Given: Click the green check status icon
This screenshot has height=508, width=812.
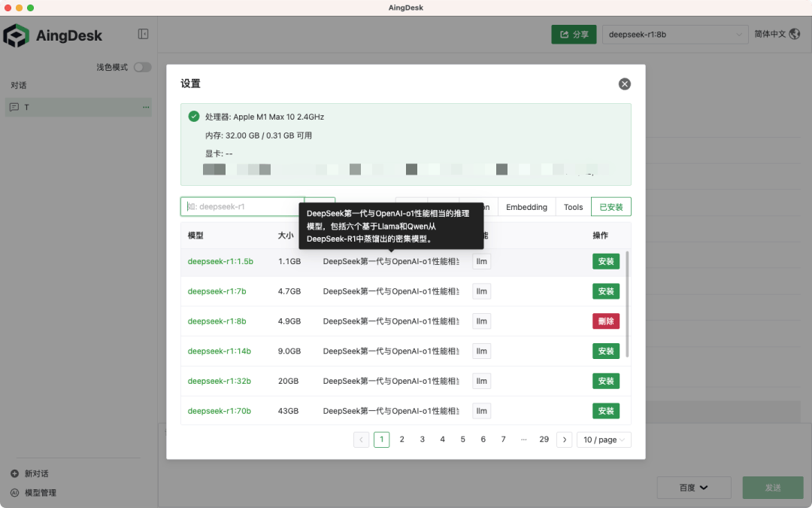Looking at the screenshot, I should [194, 116].
